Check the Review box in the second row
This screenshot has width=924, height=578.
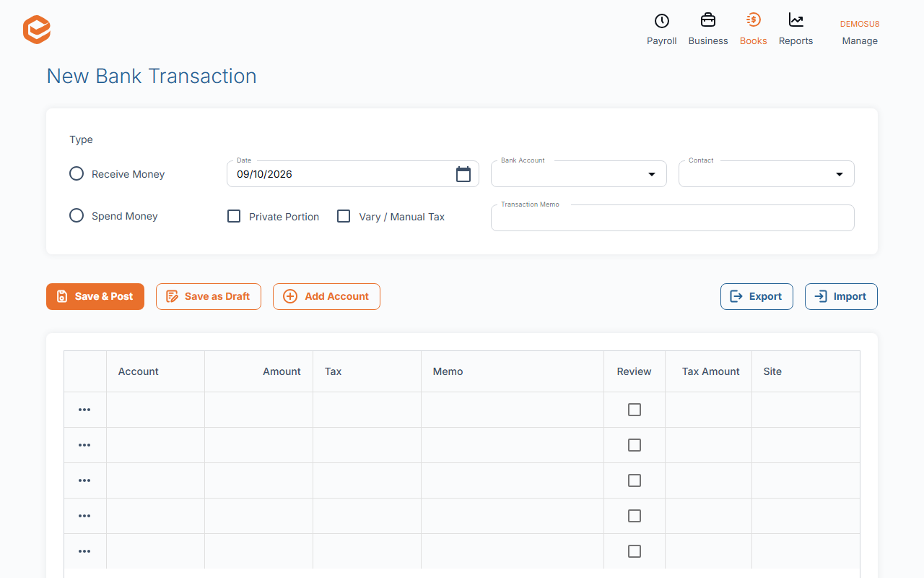click(635, 445)
